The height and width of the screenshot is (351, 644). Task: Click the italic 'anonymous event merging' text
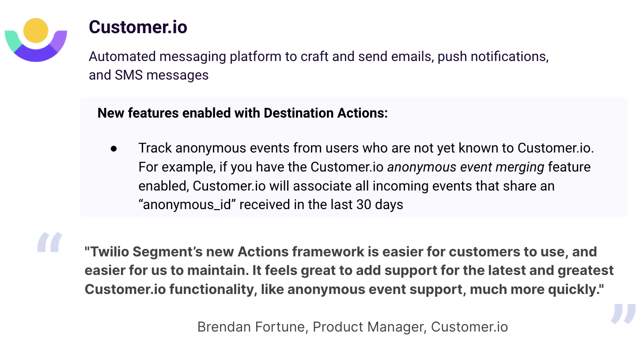tap(466, 168)
